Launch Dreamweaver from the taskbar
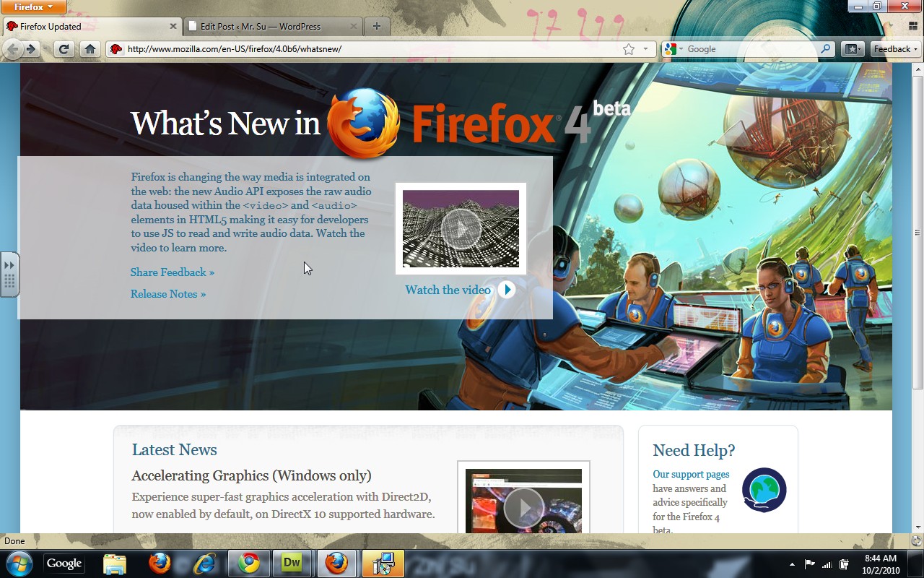Image resolution: width=924 pixels, height=578 pixels. (x=292, y=564)
